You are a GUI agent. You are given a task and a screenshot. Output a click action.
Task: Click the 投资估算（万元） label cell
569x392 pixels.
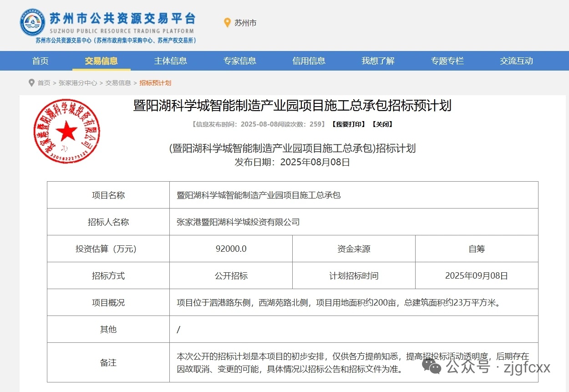tap(108, 249)
